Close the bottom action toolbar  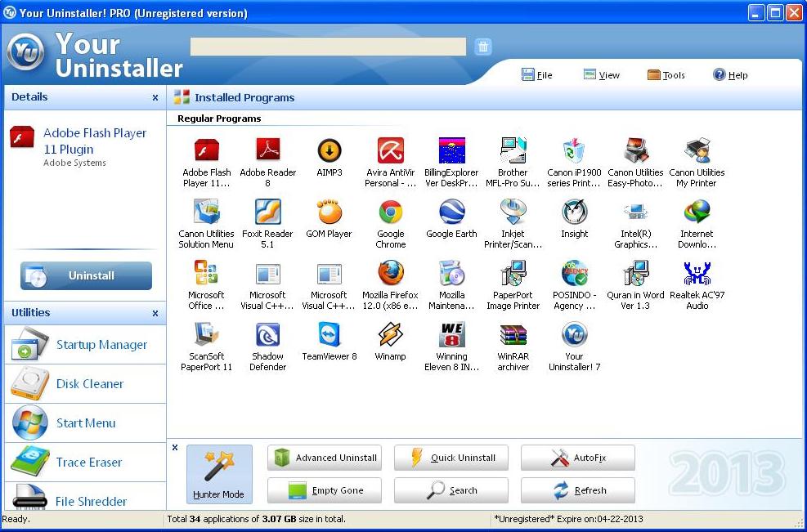(175, 448)
